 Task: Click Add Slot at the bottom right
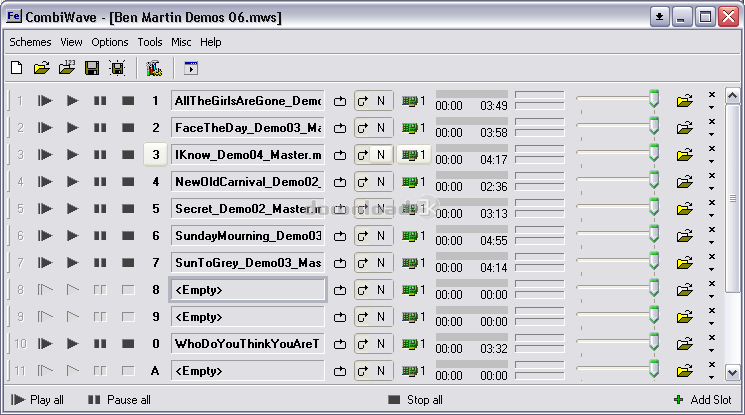702,400
